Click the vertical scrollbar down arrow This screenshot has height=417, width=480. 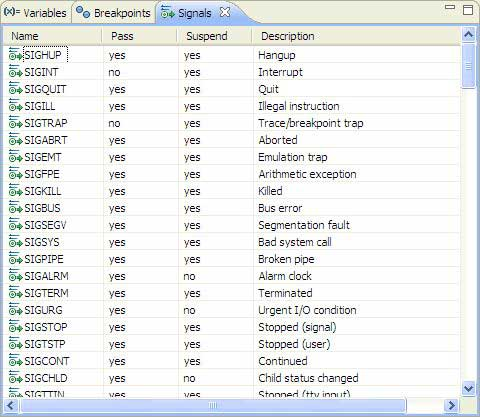click(x=469, y=388)
